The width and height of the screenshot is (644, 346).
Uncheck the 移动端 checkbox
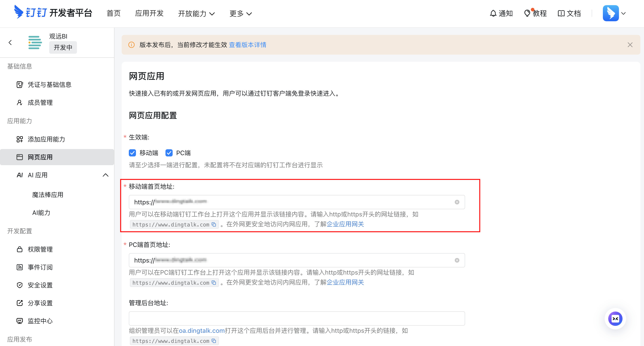pos(132,153)
